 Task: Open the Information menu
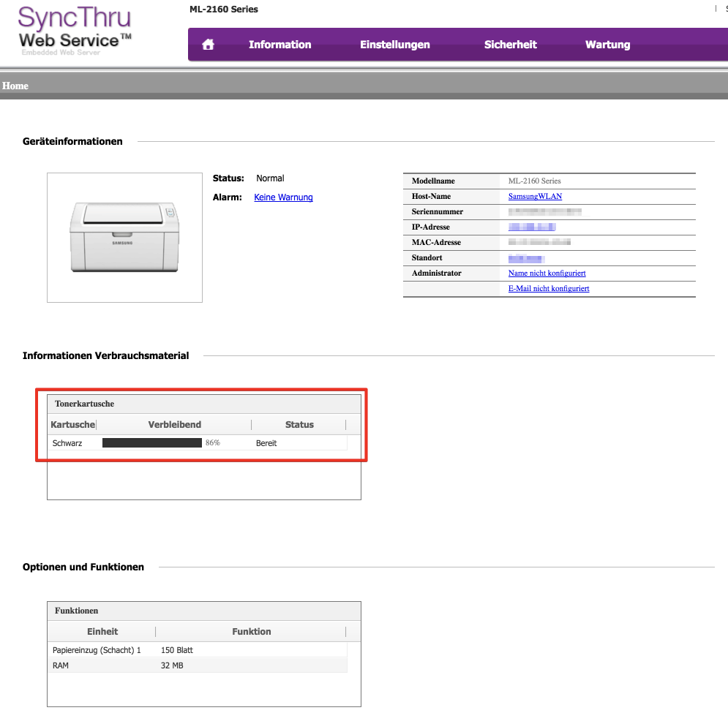tap(280, 45)
